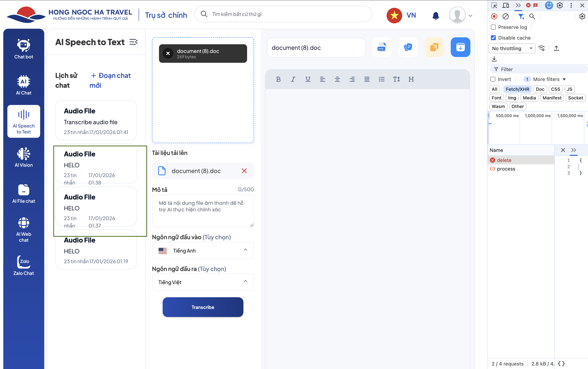Toggle the Invert filter checkbox

pos(493,79)
